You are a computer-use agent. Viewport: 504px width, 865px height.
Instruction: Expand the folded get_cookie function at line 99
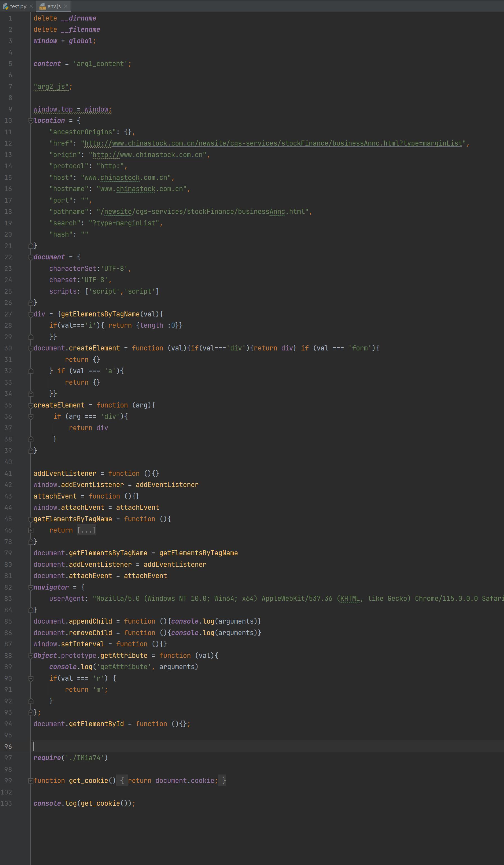(x=31, y=781)
